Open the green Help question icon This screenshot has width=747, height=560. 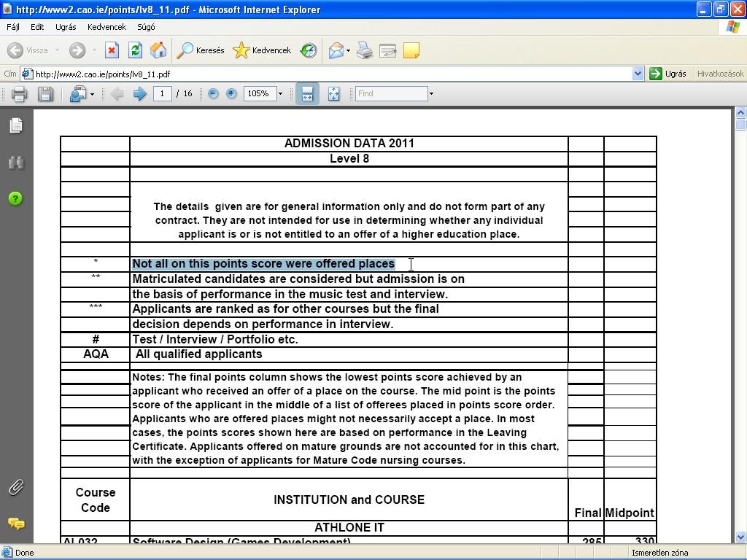tap(15, 198)
